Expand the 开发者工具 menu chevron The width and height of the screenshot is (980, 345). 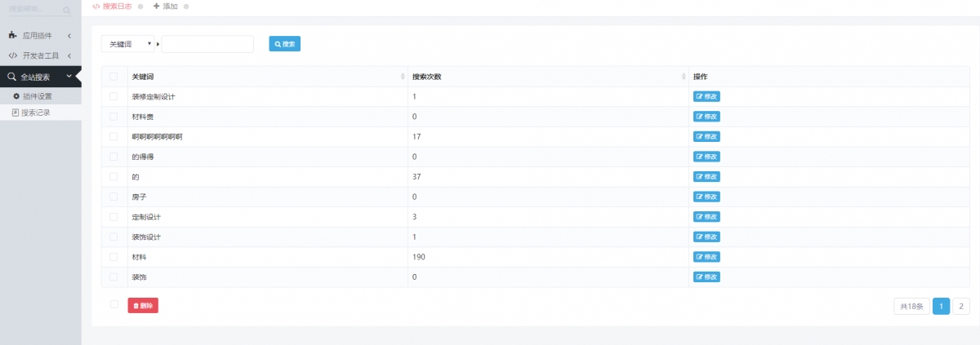tap(69, 55)
